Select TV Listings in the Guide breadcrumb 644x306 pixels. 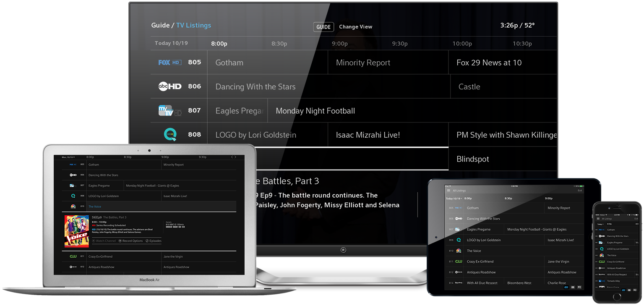[x=194, y=25]
